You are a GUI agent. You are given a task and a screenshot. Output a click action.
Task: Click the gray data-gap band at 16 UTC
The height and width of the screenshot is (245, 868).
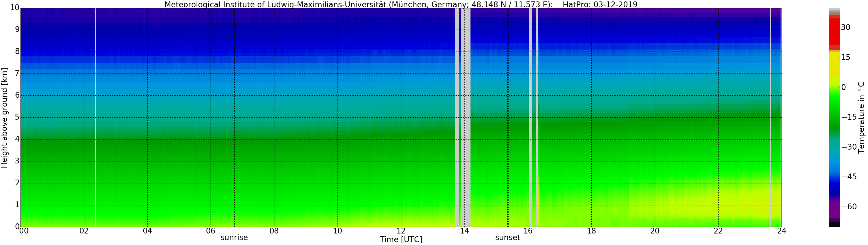(x=530, y=117)
